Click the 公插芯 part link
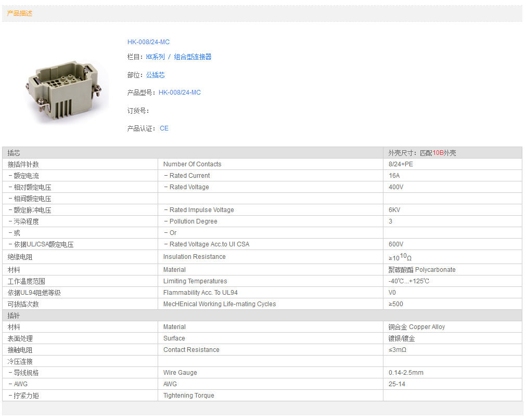Image resolution: width=526 pixels, height=420 pixels. [x=155, y=75]
